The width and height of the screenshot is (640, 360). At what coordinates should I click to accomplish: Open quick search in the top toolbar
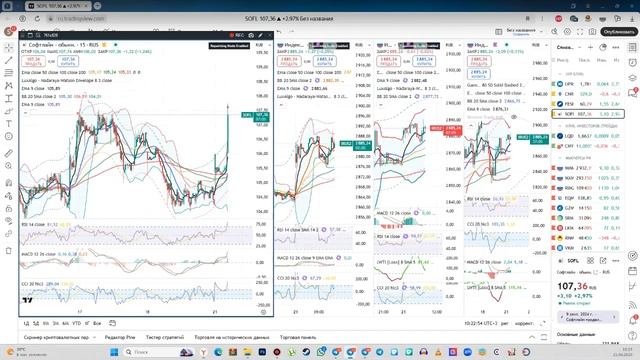(x=554, y=31)
